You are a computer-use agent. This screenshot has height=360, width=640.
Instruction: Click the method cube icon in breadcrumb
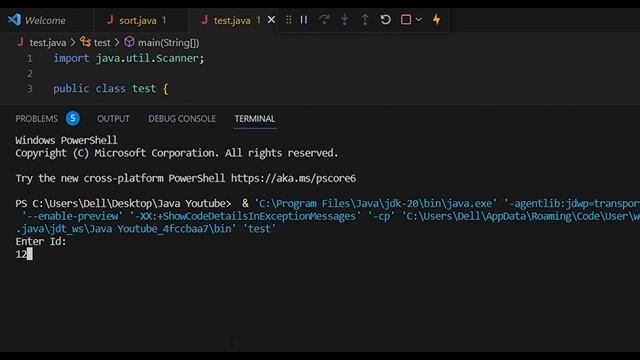[129, 42]
